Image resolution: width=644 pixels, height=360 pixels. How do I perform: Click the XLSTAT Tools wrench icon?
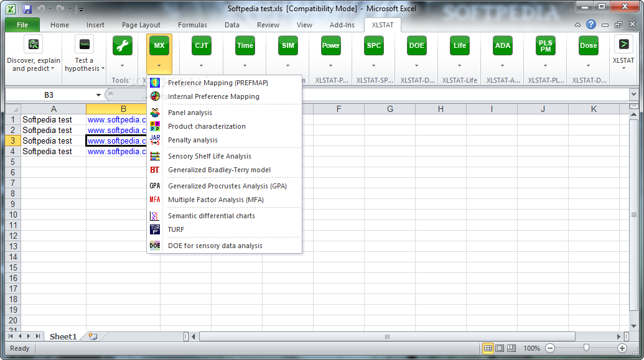pyautogui.click(x=123, y=45)
